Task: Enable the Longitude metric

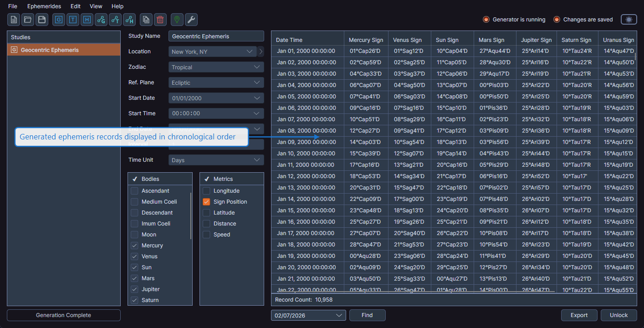Action: pyautogui.click(x=206, y=190)
